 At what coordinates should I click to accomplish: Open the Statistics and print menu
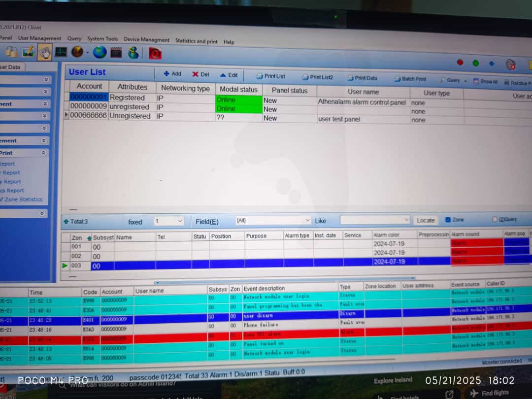click(196, 41)
